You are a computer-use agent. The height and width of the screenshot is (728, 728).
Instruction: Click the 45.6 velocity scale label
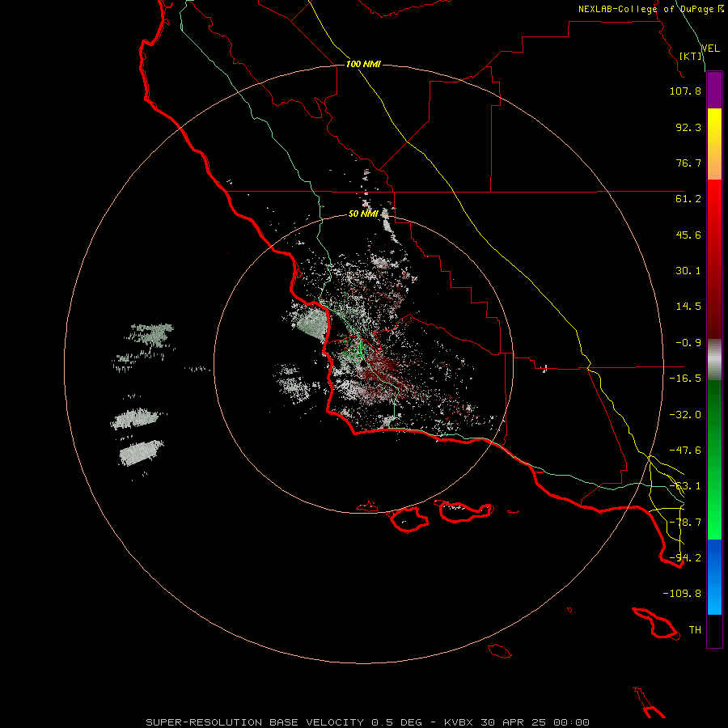[688, 235]
